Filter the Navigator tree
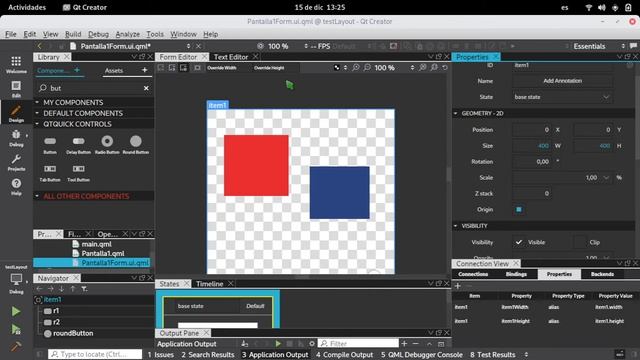Screen dimensions: 640x360 84,289
